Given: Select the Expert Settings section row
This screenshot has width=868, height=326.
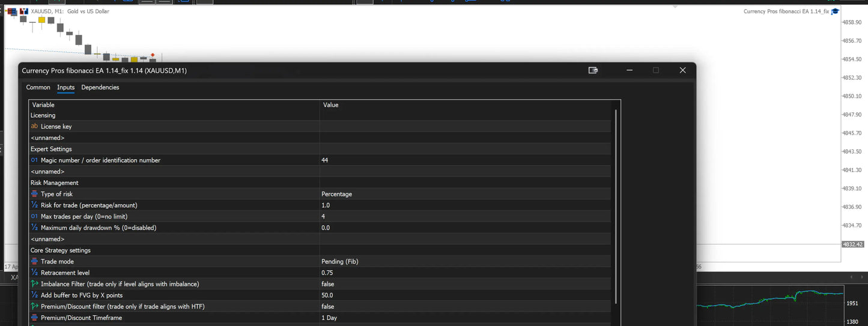Looking at the screenshot, I should (320, 149).
